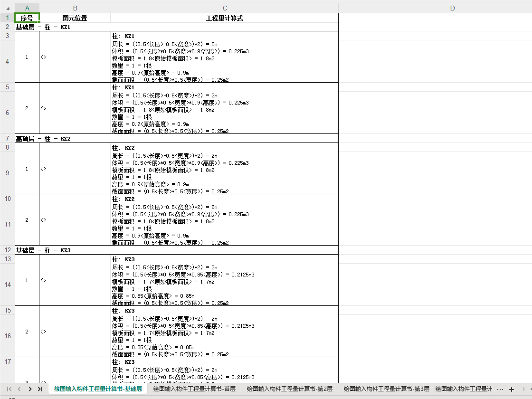The height and width of the screenshot is (399, 532).
Task: Click the <> position cell for KZ3 item 1
Action: 75,280
